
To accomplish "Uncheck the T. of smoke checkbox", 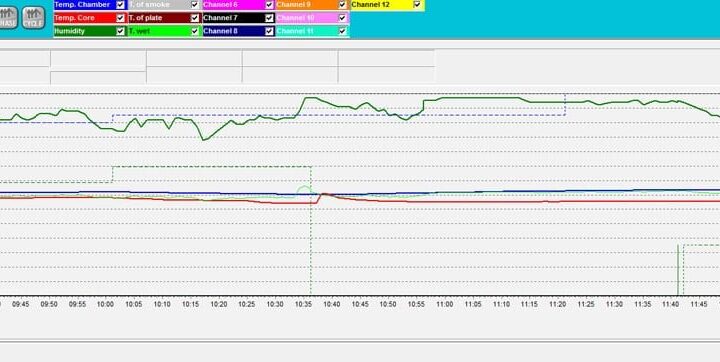I will click(195, 5).
